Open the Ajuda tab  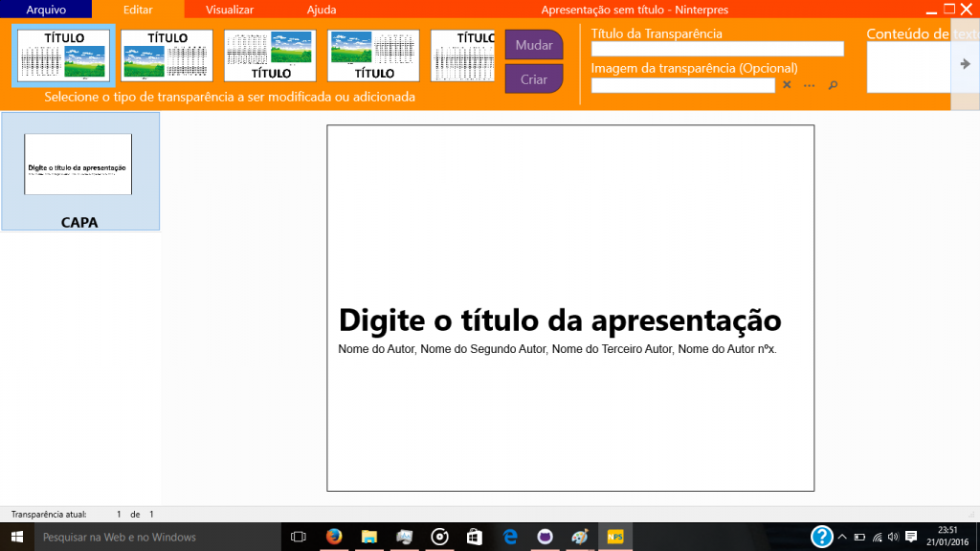click(x=322, y=9)
